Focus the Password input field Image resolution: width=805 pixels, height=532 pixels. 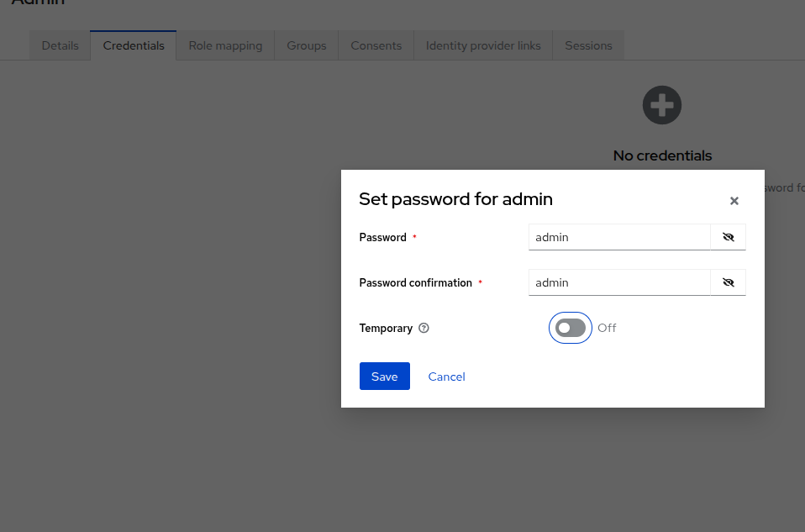[619, 237]
